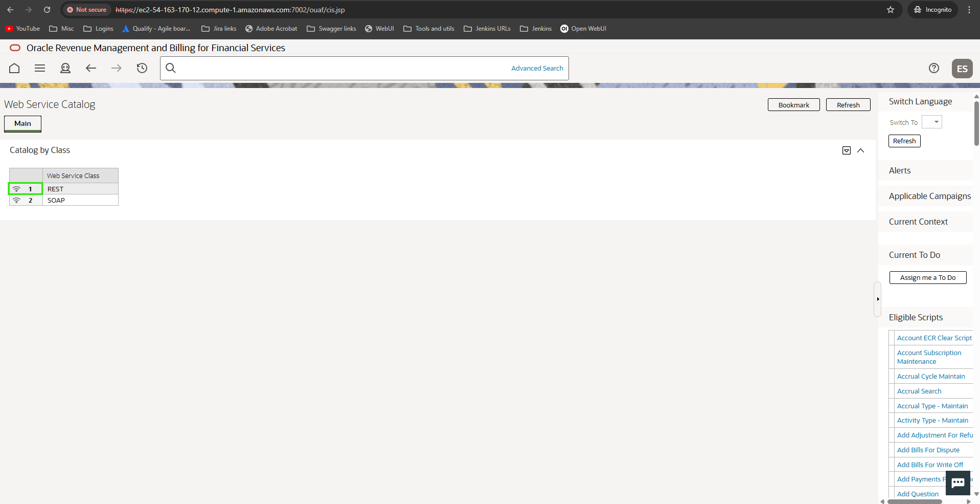Image resolution: width=980 pixels, height=504 pixels.
Task: Open the chat assistant icon
Action: (958, 483)
